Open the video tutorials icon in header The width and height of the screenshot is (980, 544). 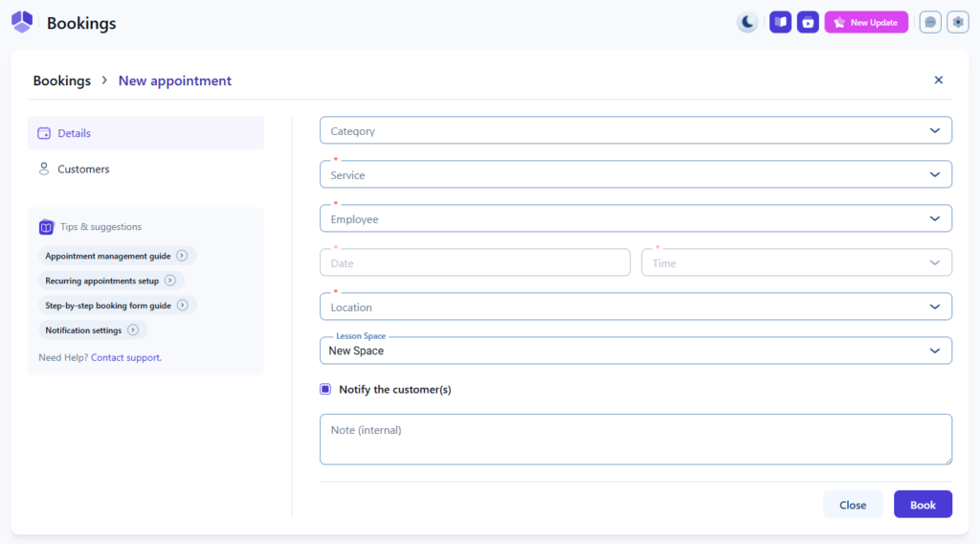click(x=808, y=22)
